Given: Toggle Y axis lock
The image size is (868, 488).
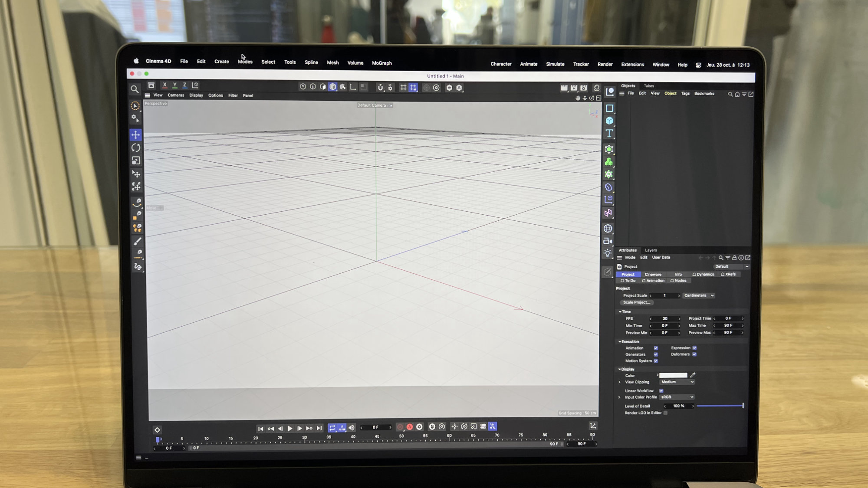Looking at the screenshot, I should tap(175, 85).
